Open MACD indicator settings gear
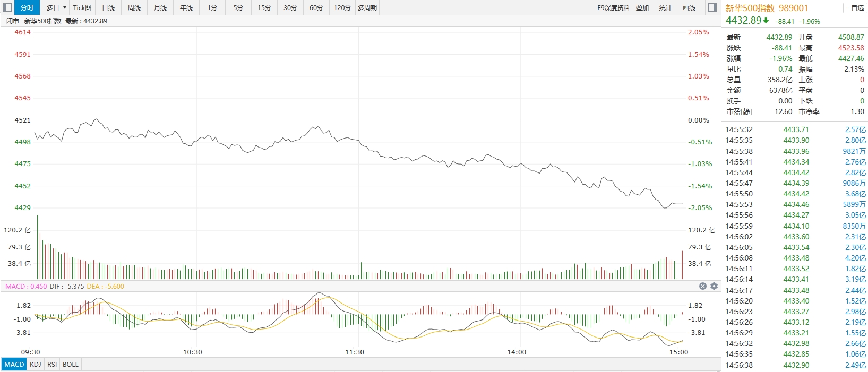Viewport: 868px width, 372px height. click(714, 286)
